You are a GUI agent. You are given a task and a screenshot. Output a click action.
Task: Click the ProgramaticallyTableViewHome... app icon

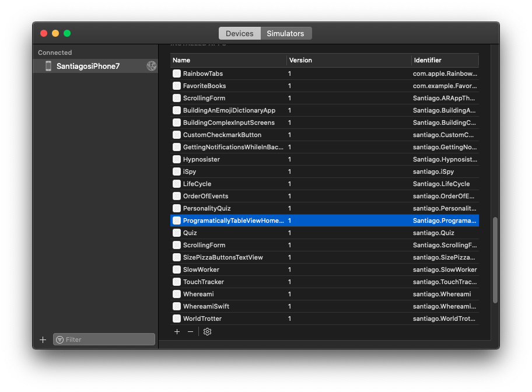pos(177,220)
